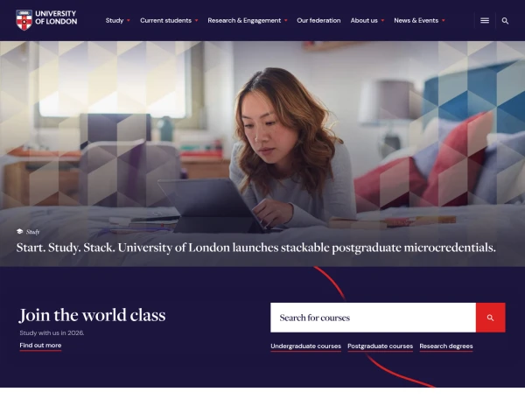Expand Research & Engagement dropdown arrow
525x420 pixels.
click(285, 21)
